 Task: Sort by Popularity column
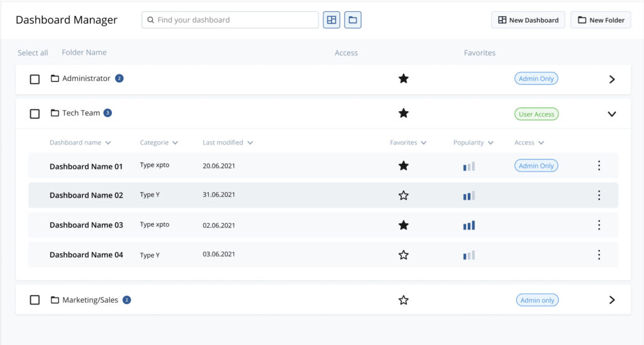(x=473, y=143)
